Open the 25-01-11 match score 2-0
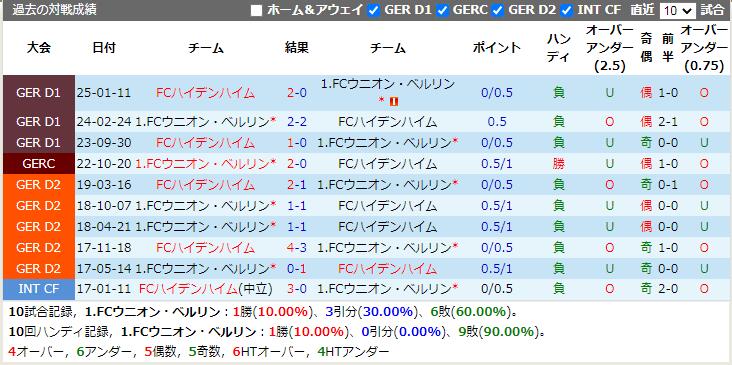732x365 pixels. point(296,93)
